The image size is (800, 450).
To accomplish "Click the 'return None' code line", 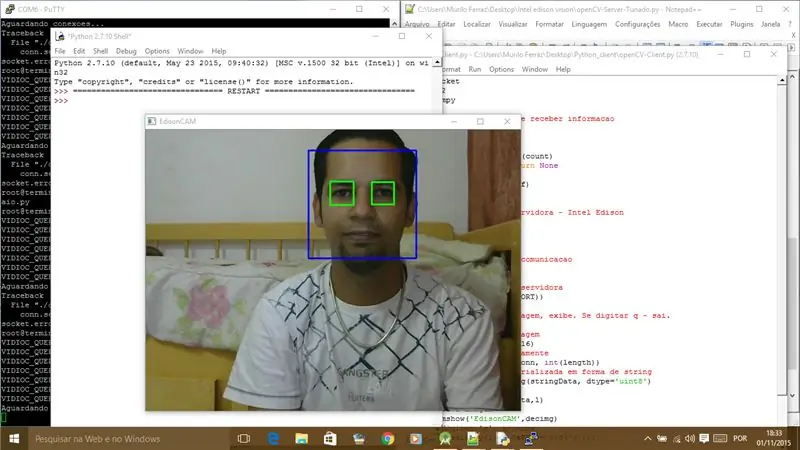I will [x=539, y=165].
